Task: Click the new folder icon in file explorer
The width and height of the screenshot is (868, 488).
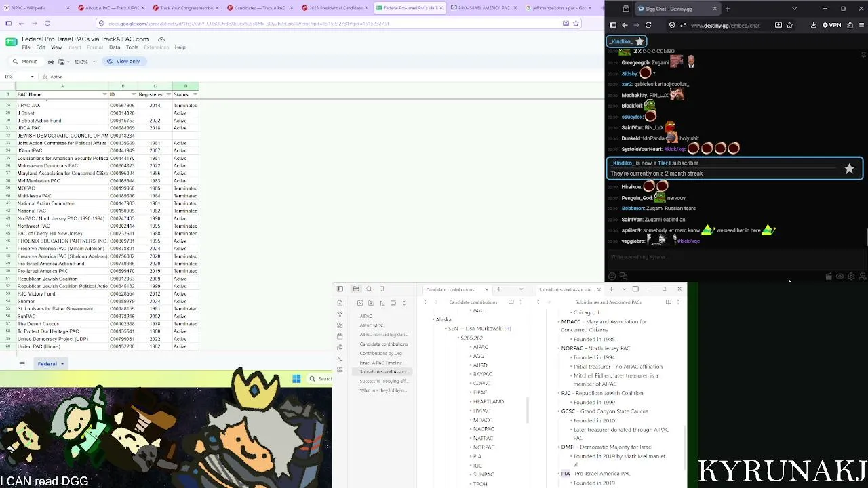Action: tap(371, 303)
